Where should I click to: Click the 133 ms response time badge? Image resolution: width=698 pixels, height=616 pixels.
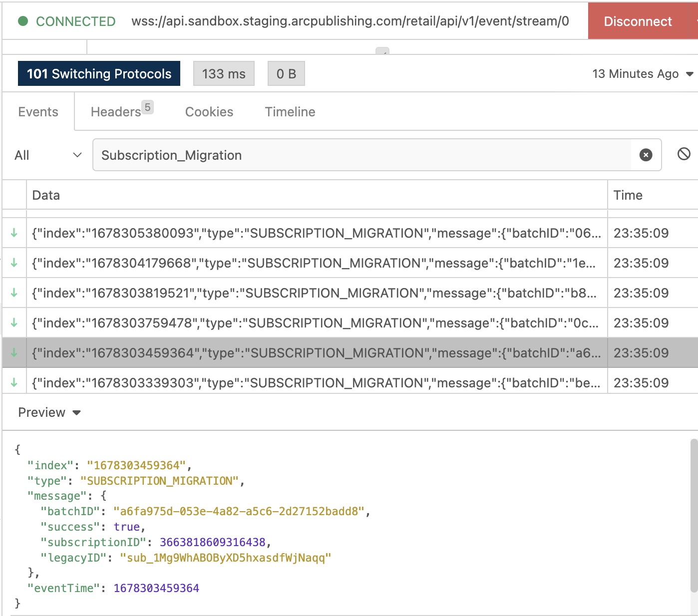click(x=224, y=74)
